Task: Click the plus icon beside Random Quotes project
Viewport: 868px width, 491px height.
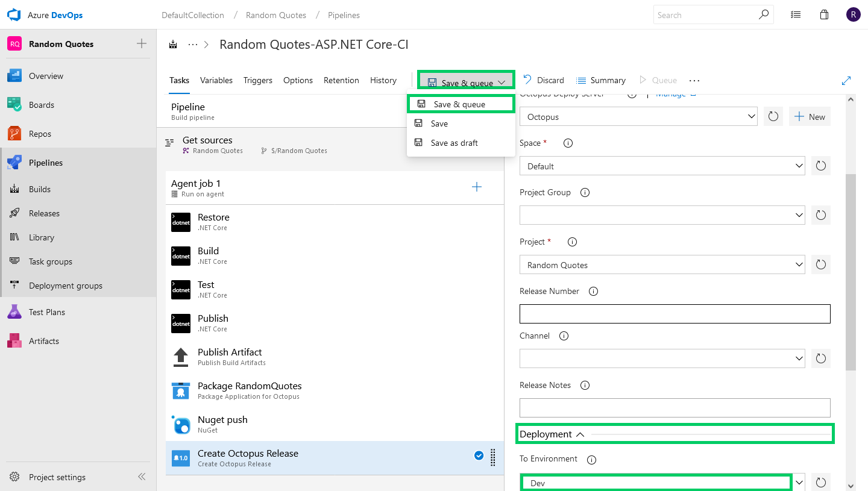Action: (142, 43)
